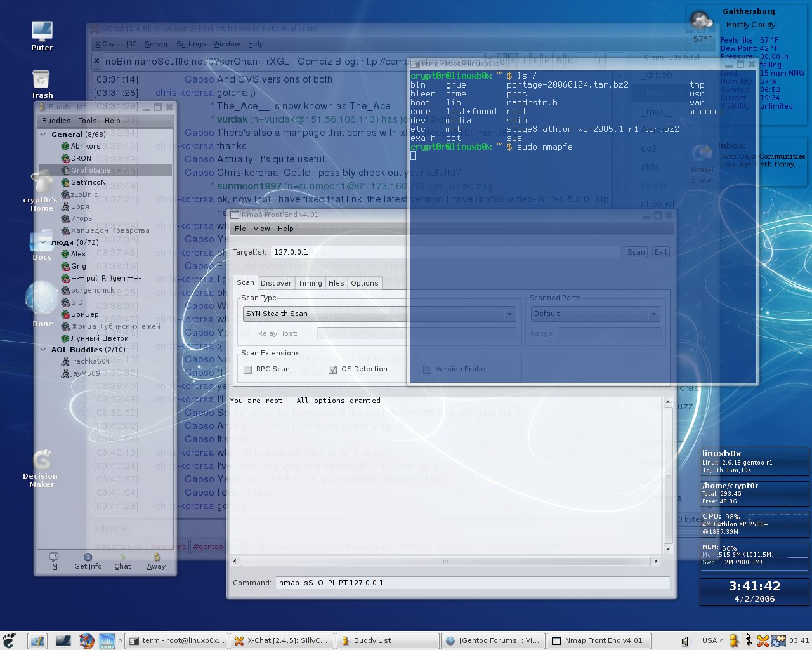Click the GNOME foot menu icon in the panel
This screenshot has height=650, width=812.
tap(9, 640)
